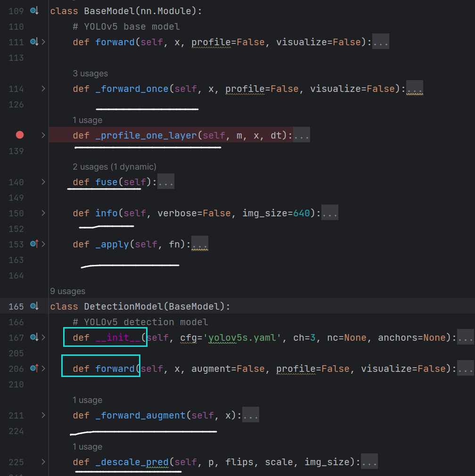Click the _profile_one_layer method name
Viewport: 475px width, 476px height.
point(146,135)
